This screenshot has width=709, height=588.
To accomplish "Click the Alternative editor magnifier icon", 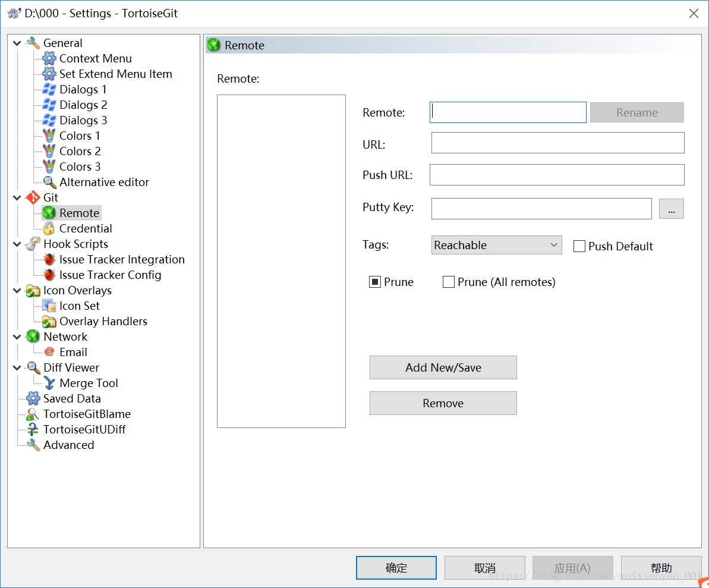I will point(49,183).
